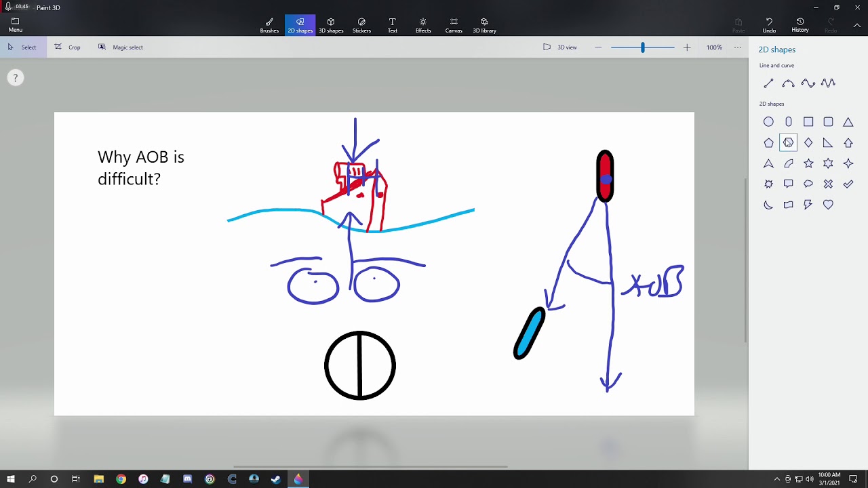
Task: Choose the Select tool
Action: pos(22,47)
